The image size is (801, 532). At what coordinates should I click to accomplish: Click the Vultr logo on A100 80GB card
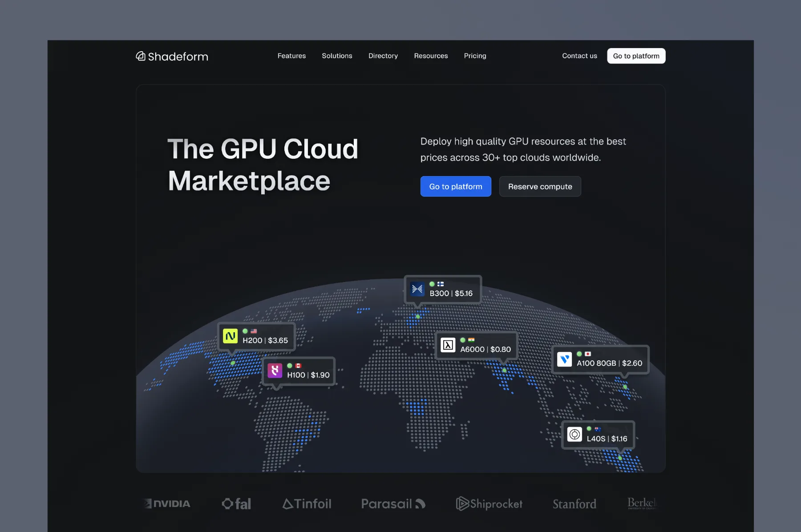tap(564, 359)
